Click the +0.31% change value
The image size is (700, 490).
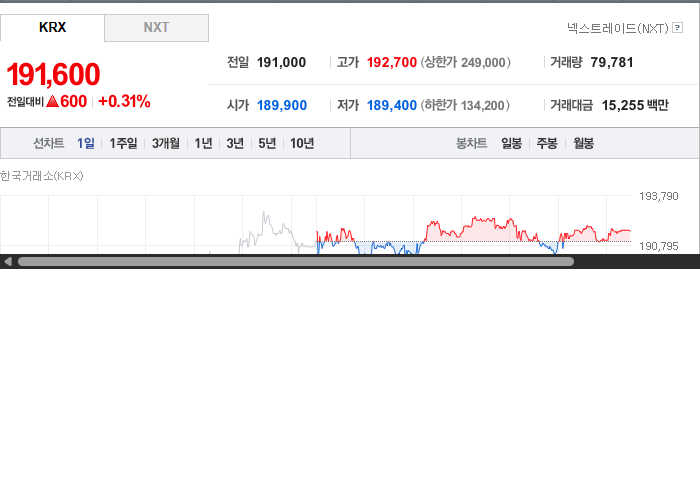pyautogui.click(x=124, y=101)
